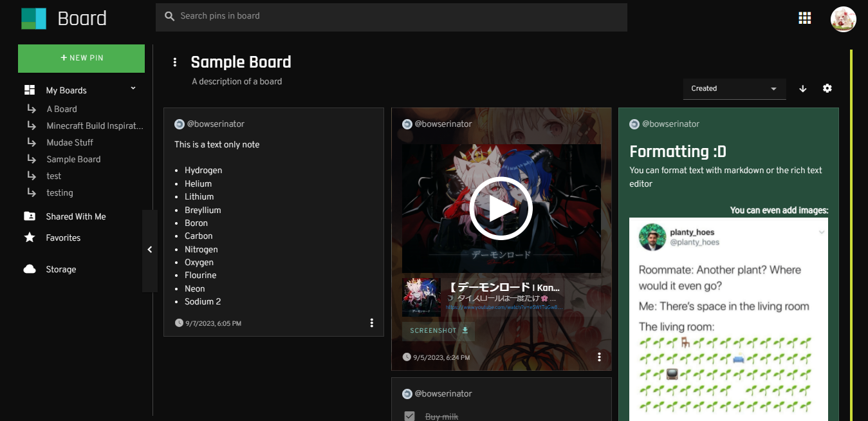The width and height of the screenshot is (868, 421).
Task: Click 'A description of a board' text
Action: pos(237,82)
